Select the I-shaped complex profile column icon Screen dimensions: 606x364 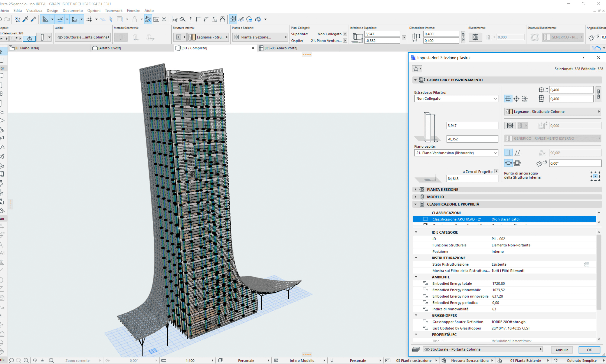525,99
